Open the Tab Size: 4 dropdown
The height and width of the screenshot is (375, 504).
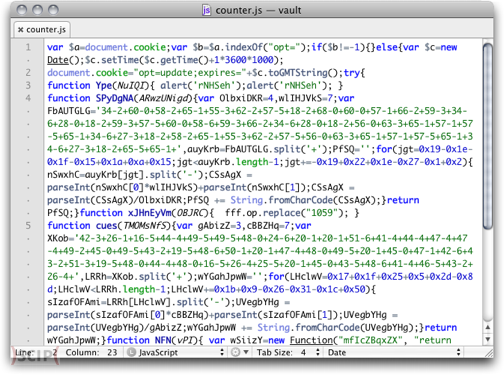tap(288, 352)
